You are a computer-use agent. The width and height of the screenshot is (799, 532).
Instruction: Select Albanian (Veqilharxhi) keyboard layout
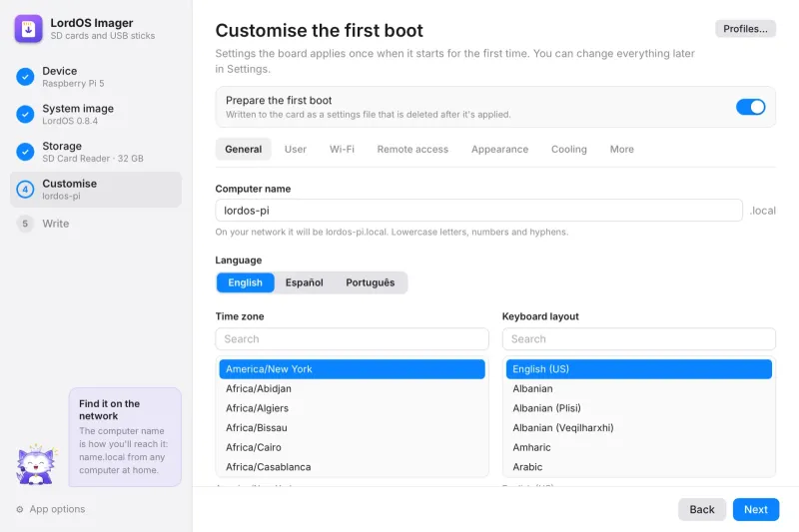(x=639, y=428)
